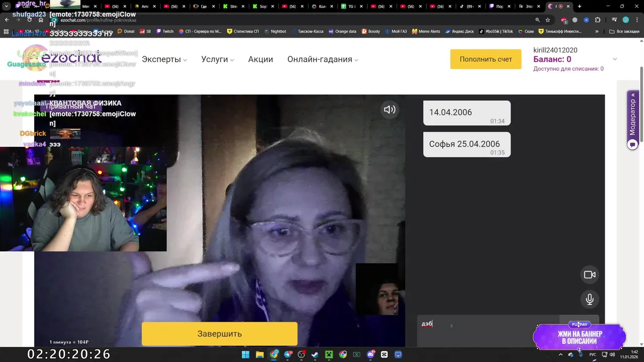Open the browser profile avatar
The width and height of the screenshot is (644, 362).
[x=625, y=20]
